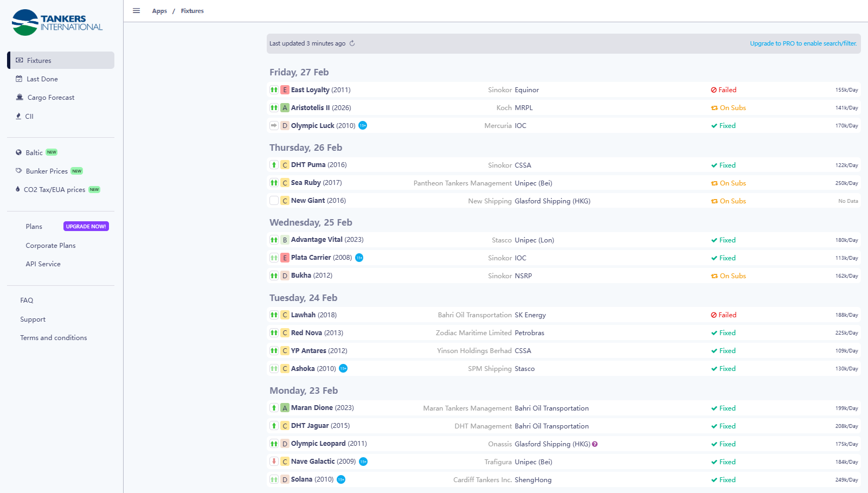Click the green A badge for Aristotelis II
The image size is (868, 493).
pos(285,108)
